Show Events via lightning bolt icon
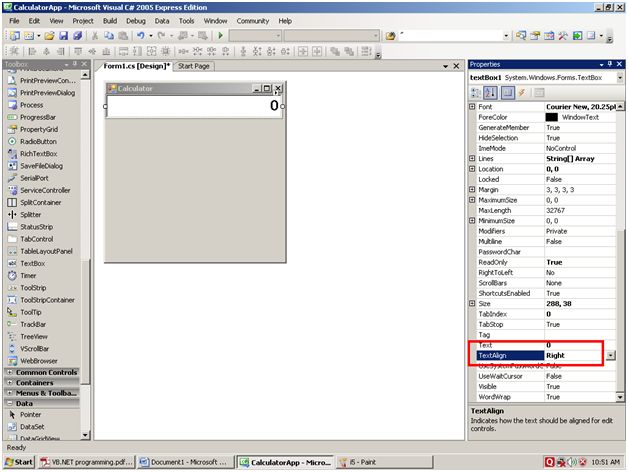The height and width of the screenshot is (472, 628). [521, 93]
